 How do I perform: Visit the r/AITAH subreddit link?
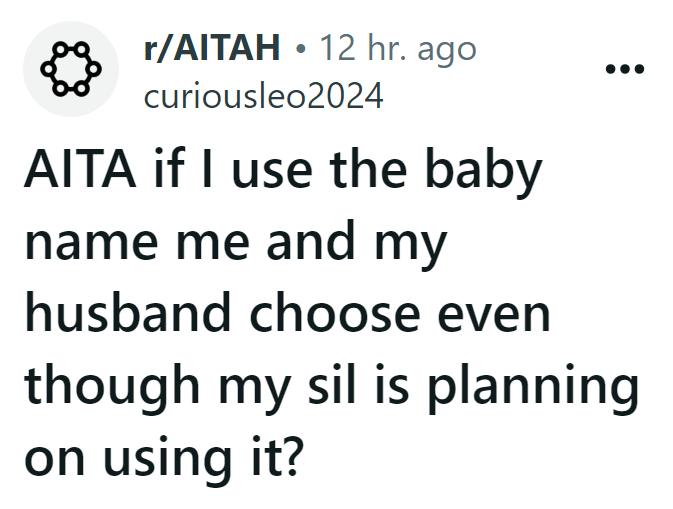click(212, 48)
